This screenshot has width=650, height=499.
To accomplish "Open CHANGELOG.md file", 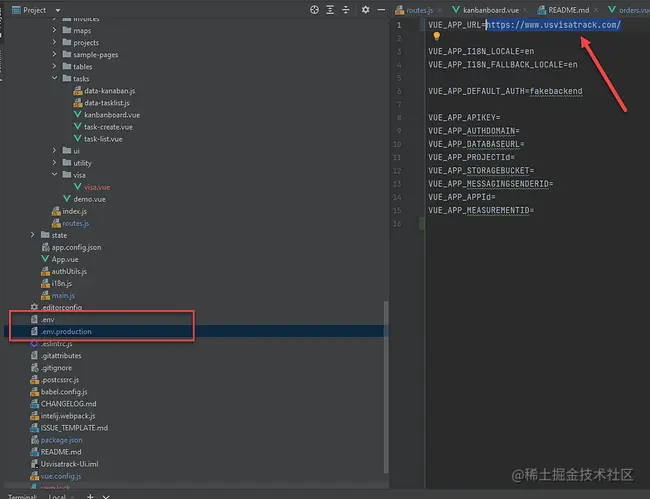I will click(x=68, y=404).
